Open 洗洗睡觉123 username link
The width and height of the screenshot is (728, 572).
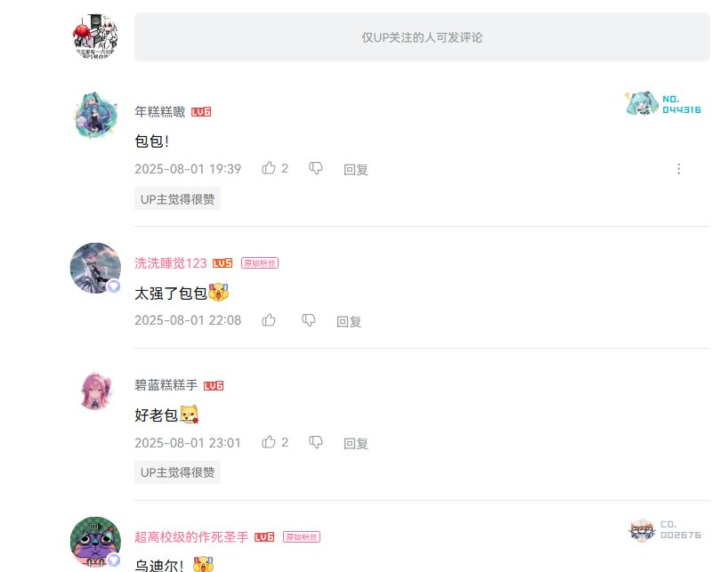170,263
